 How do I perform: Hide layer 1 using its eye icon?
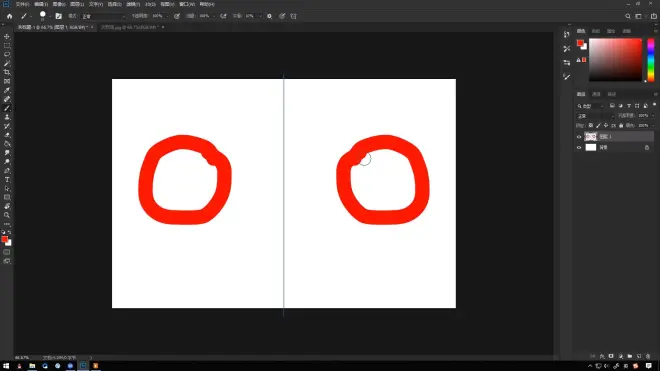coord(579,137)
